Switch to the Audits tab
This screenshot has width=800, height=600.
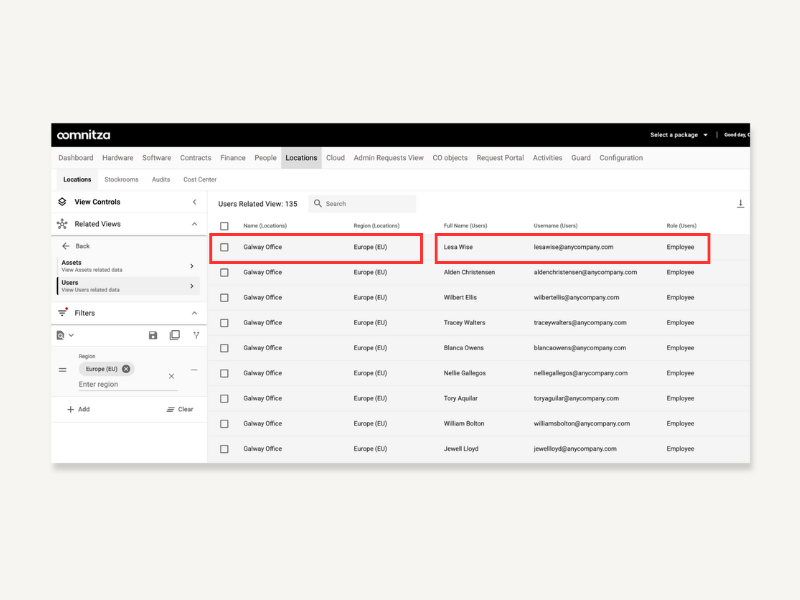coord(161,180)
